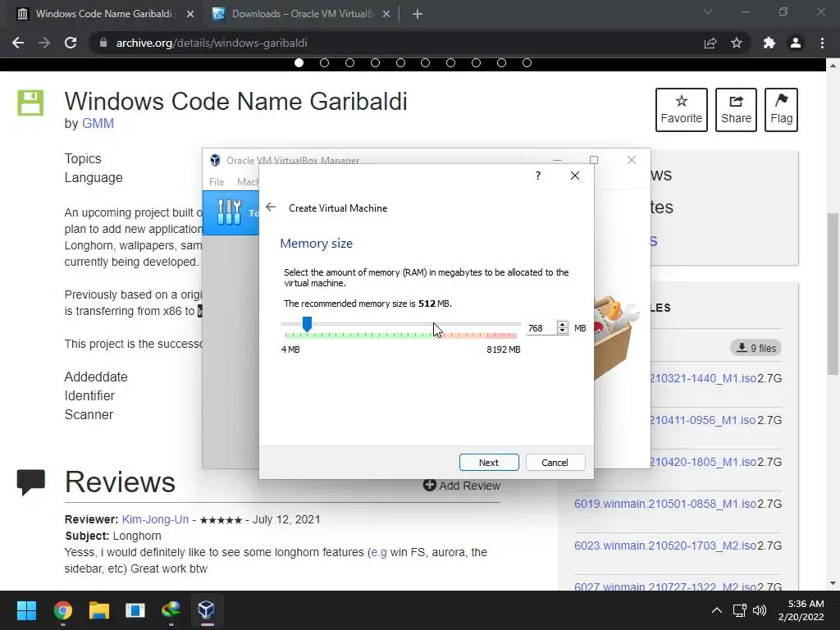Open the GMM author link
Viewport: 840px width, 630px height.
[98, 123]
